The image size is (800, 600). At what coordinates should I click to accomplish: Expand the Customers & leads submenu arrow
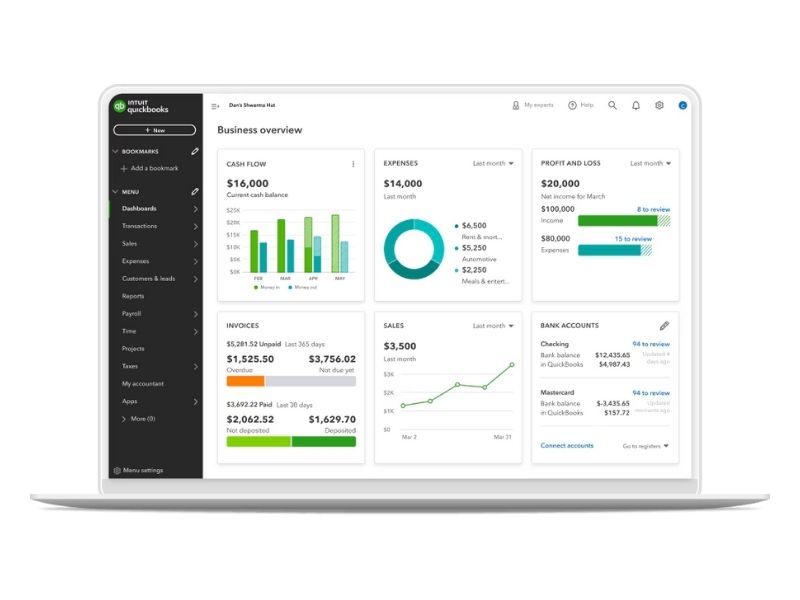click(195, 279)
